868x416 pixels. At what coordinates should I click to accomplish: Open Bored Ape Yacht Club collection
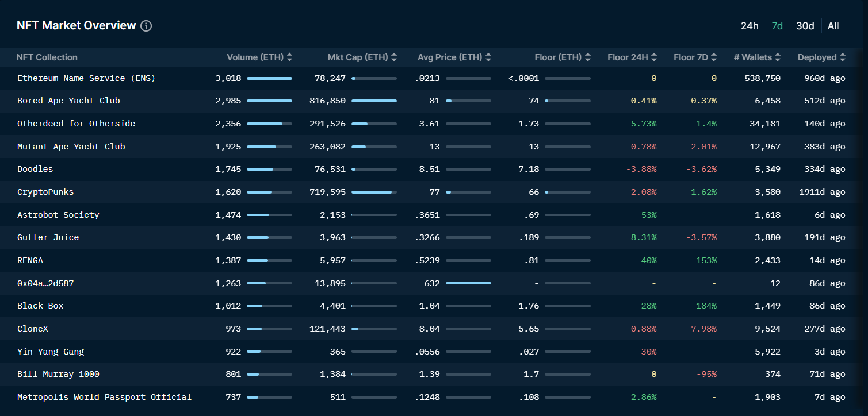68,101
